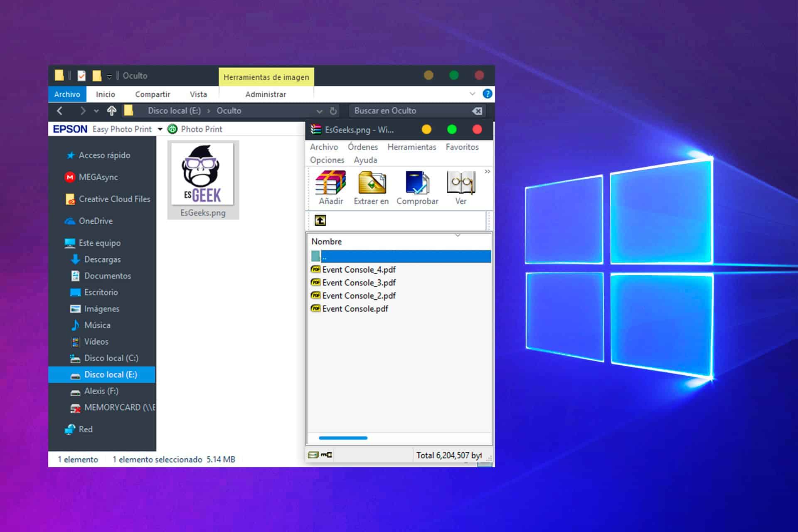Click the up-arrow parent folder icon

click(111, 111)
